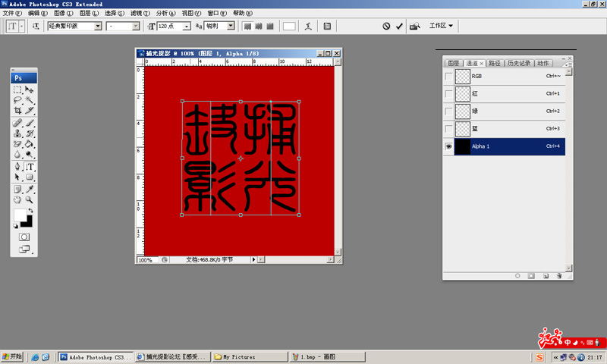
Task: Open the anti-aliasing dropdown 锐利
Action: point(231,26)
